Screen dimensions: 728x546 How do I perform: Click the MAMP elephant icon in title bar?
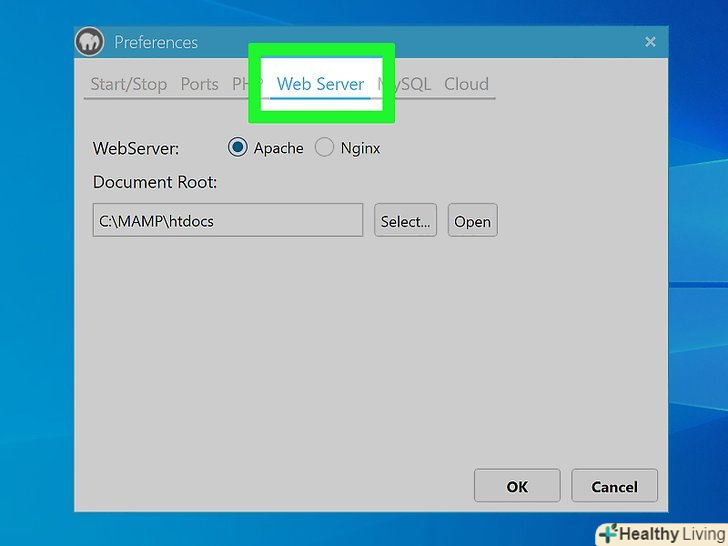coord(89,42)
